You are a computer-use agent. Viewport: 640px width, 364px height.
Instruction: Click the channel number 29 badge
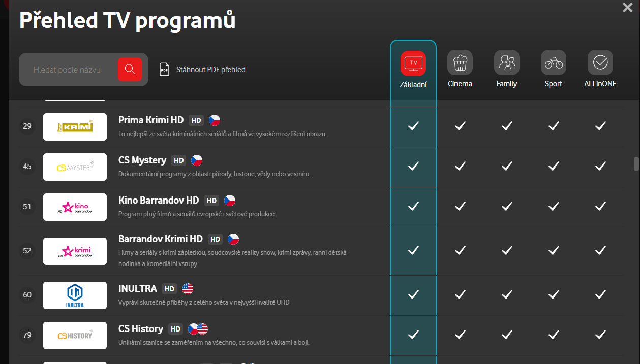coord(27,126)
